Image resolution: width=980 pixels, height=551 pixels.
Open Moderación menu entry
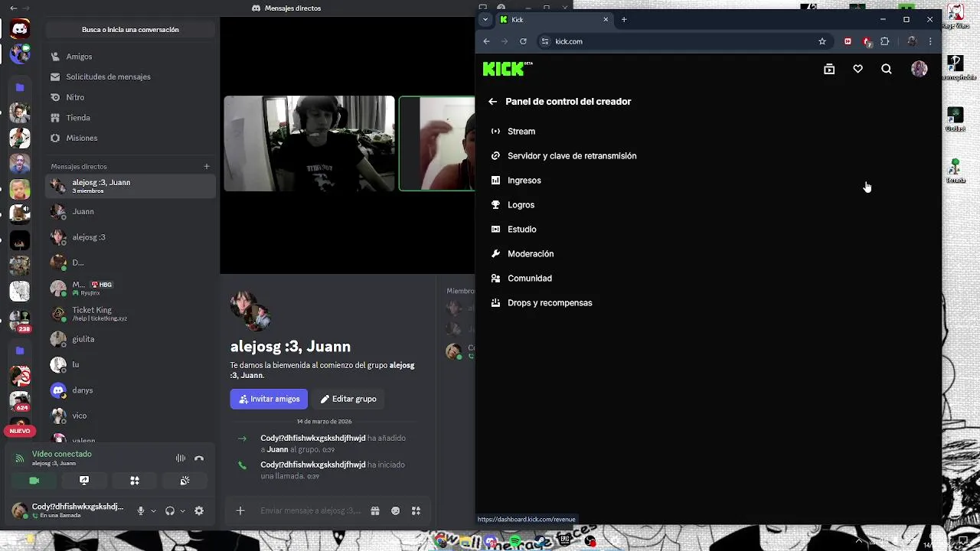click(522, 254)
